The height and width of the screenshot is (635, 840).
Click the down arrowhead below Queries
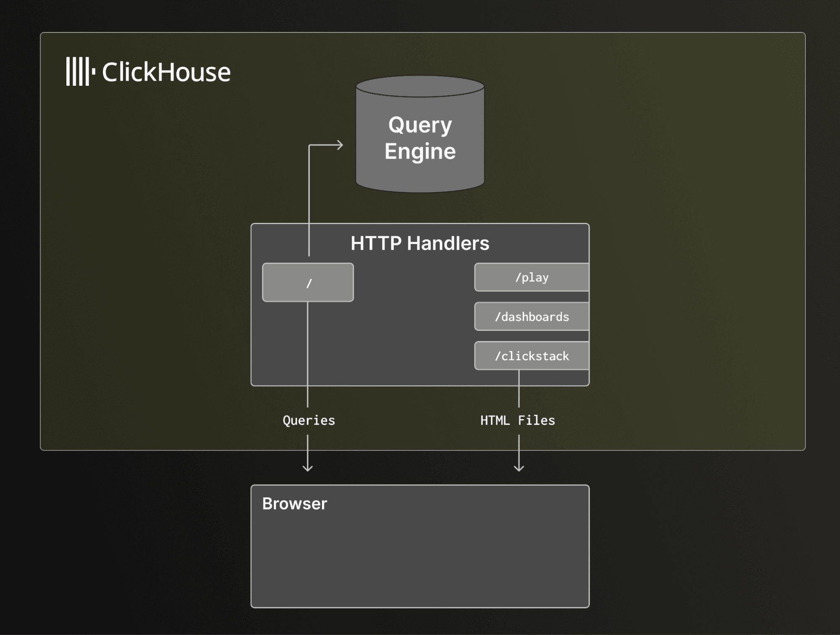tap(308, 468)
